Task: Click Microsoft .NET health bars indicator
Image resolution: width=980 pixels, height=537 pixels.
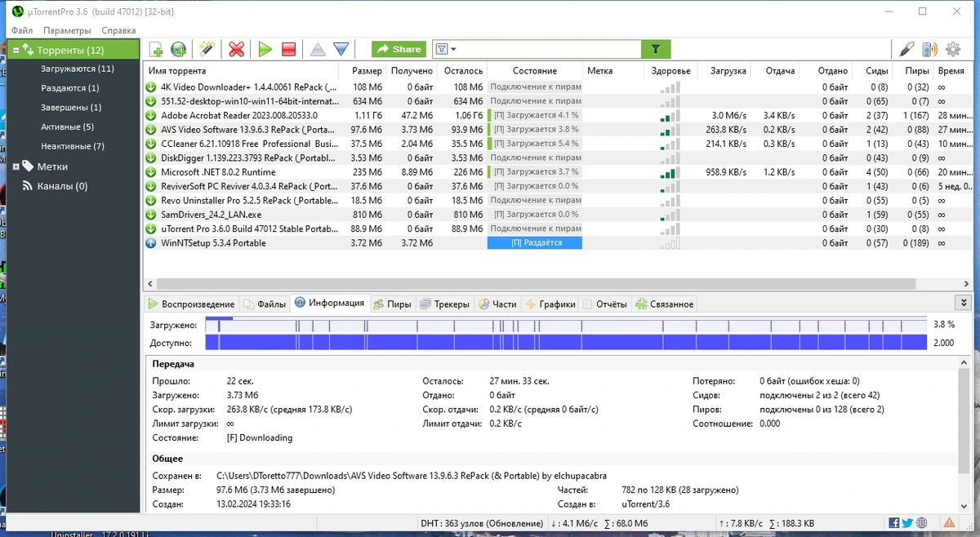Action: (x=669, y=172)
